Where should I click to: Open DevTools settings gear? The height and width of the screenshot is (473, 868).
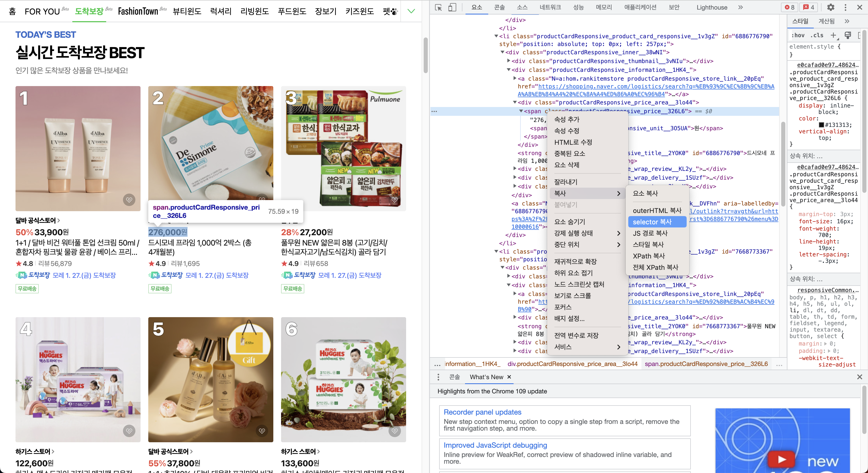click(x=831, y=7)
